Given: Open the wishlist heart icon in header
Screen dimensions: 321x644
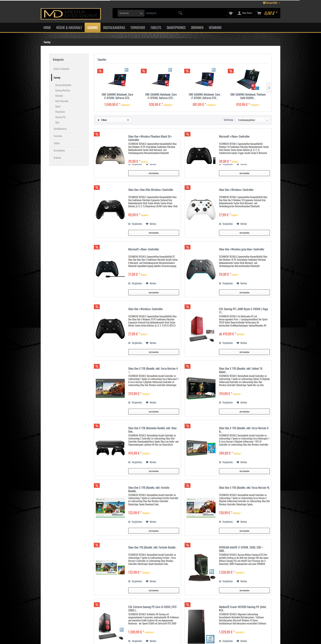Looking at the screenshot, I should pyautogui.click(x=231, y=13).
